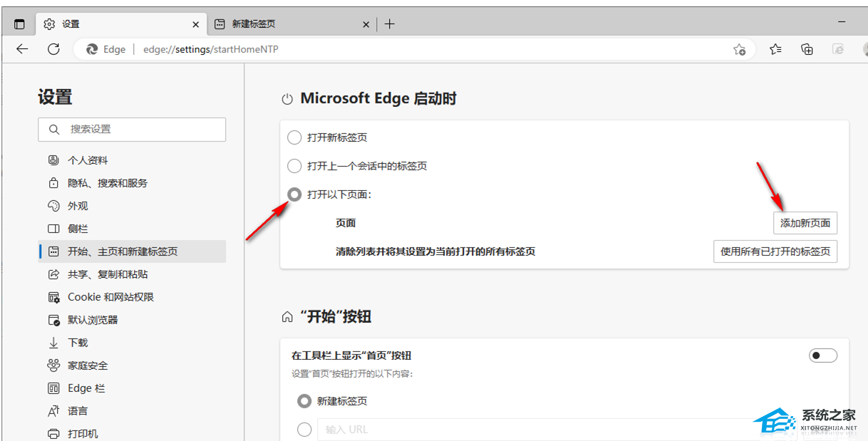Image resolution: width=868 pixels, height=441 pixels.
Task: Open Cookie 和网站权限 settings section
Action: (x=110, y=297)
